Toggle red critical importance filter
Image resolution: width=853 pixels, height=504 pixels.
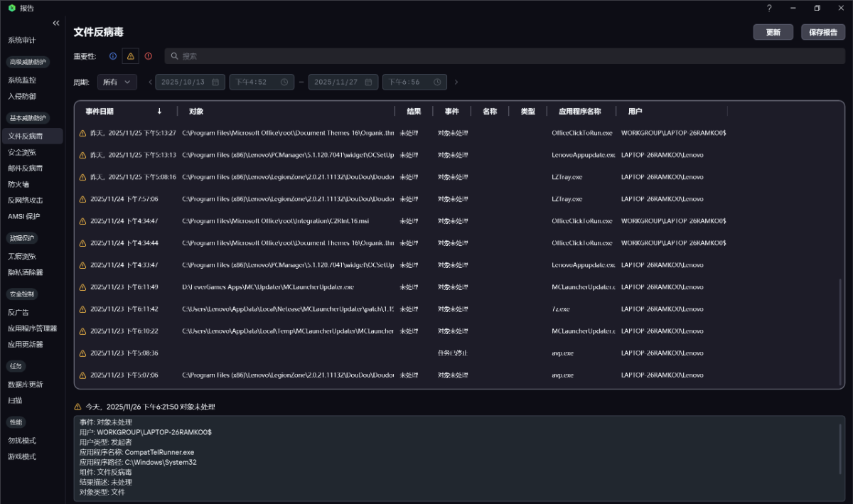pyautogui.click(x=148, y=56)
